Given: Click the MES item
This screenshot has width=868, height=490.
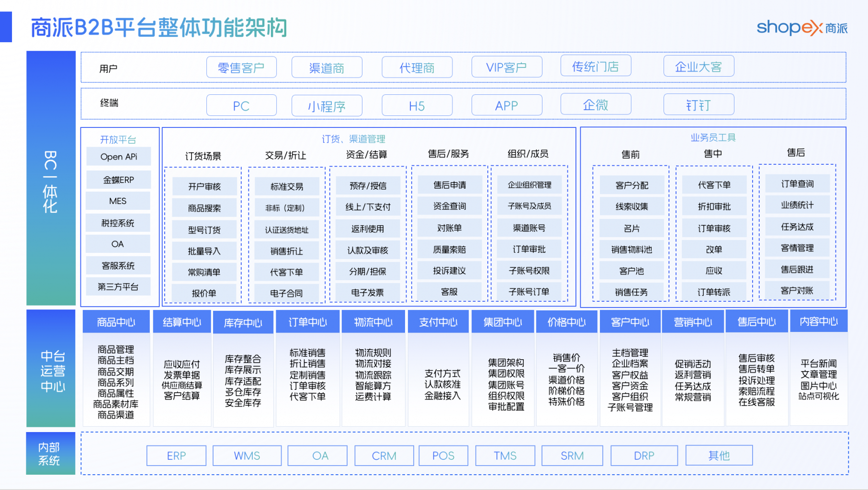Looking at the screenshot, I should (x=118, y=201).
